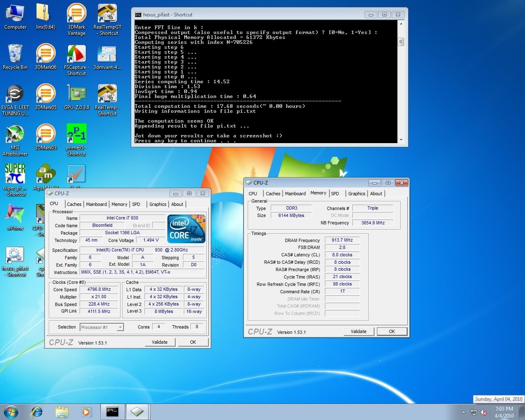Launch 3DMark06 desktop icon

[x=46, y=57]
